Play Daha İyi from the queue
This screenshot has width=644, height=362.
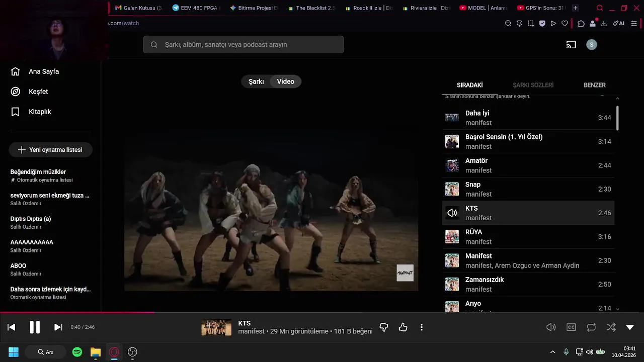pyautogui.click(x=528, y=118)
